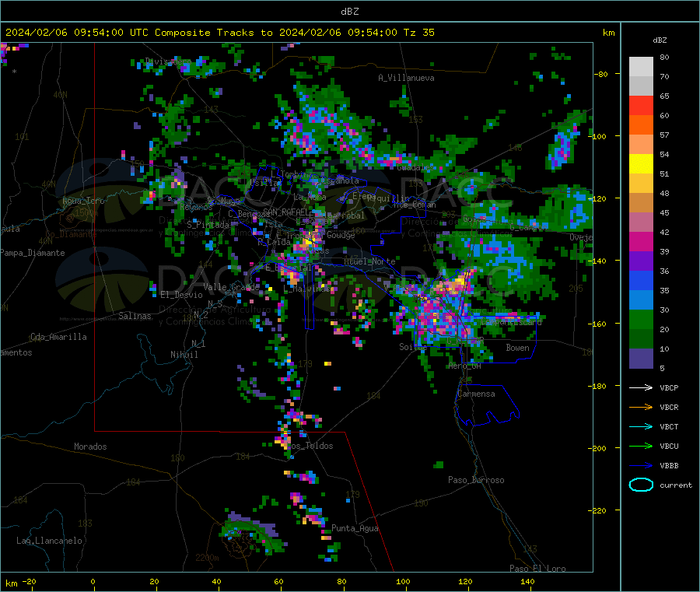
Task: Click the 'Valle_Grande' map label
Action: pos(231,286)
